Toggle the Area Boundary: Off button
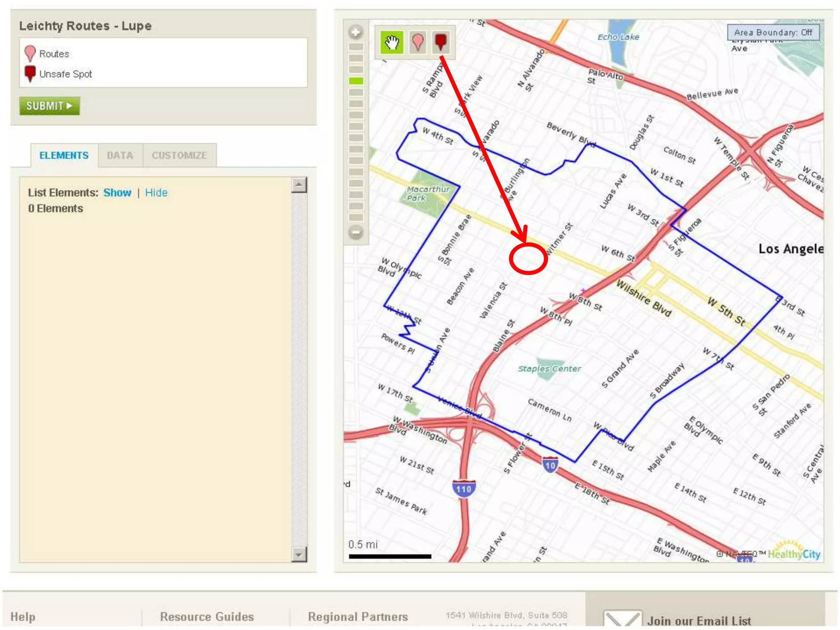840x630 pixels. 773,32
